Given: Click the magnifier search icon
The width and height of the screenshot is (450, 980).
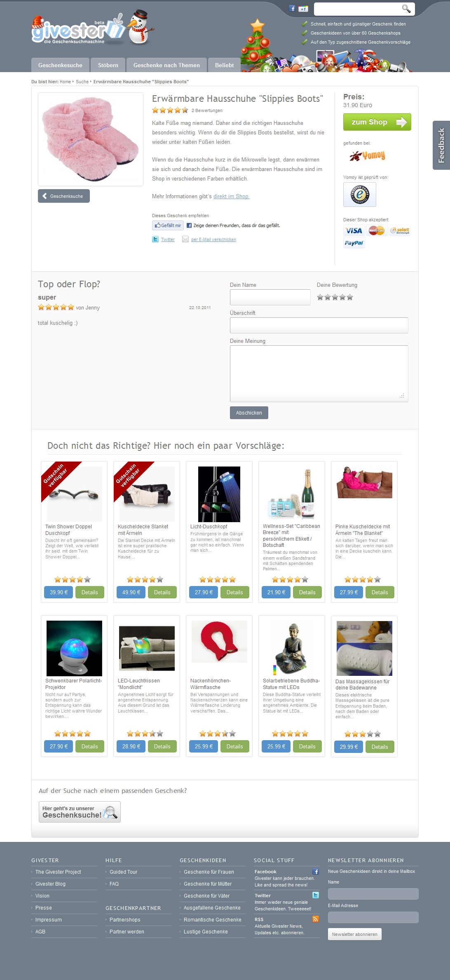Looking at the screenshot, I should [406, 9].
